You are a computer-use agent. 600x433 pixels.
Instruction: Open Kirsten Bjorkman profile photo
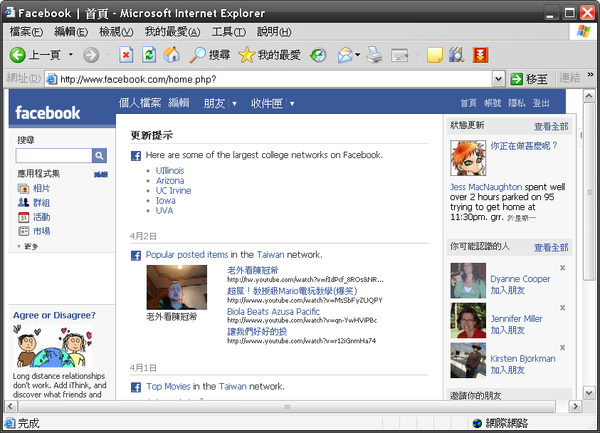click(468, 360)
